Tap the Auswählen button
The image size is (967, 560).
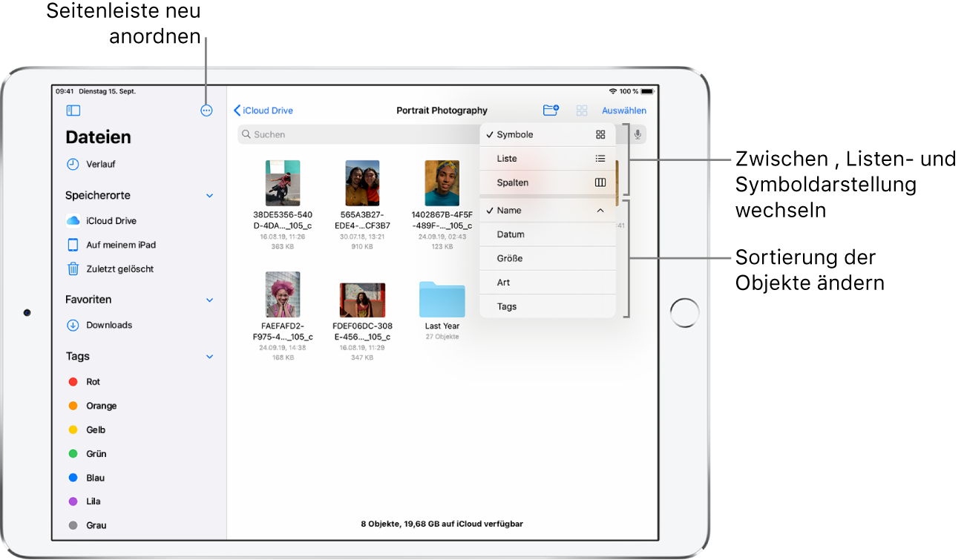click(x=624, y=111)
